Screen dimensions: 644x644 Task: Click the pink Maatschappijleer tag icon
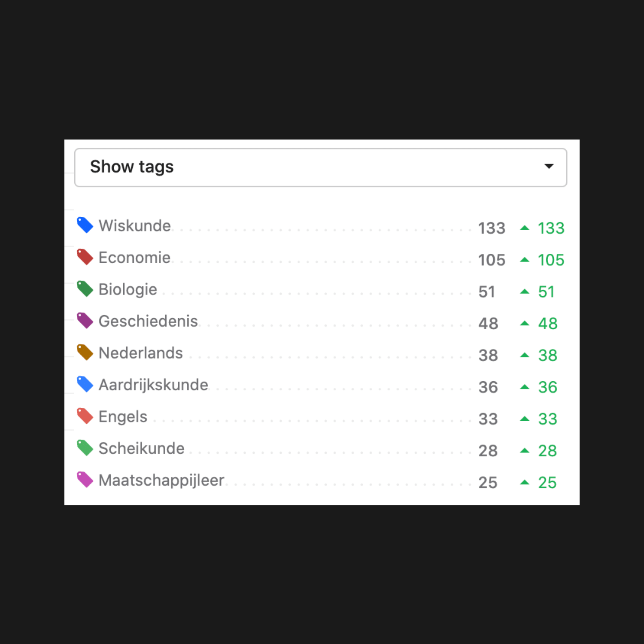(x=85, y=480)
